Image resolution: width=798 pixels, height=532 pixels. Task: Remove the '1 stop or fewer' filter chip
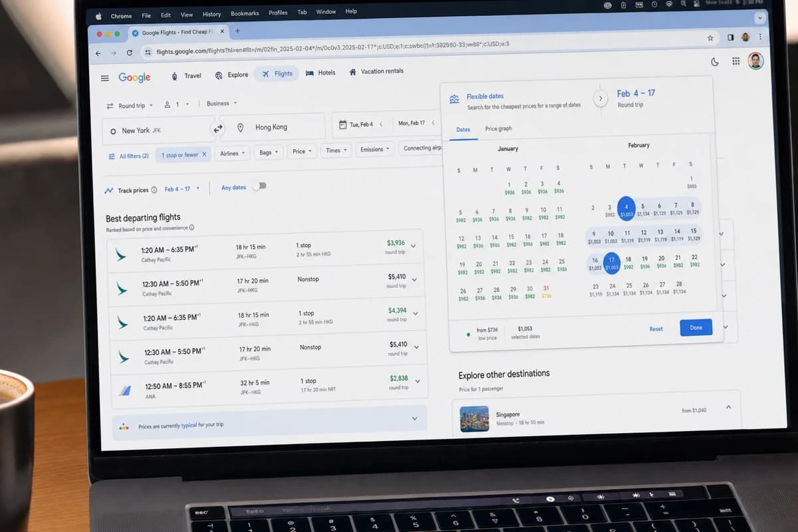click(204, 154)
